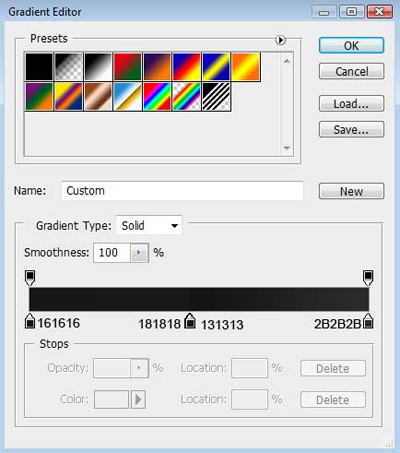Click the presets scrollbar down arrow
The height and width of the screenshot is (453, 400).
pyautogui.click(x=287, y=148)
